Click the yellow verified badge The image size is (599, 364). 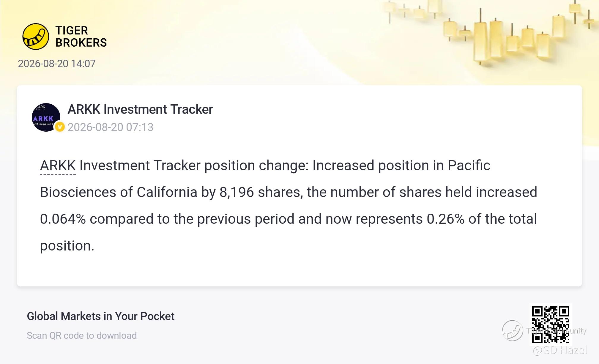60,127
